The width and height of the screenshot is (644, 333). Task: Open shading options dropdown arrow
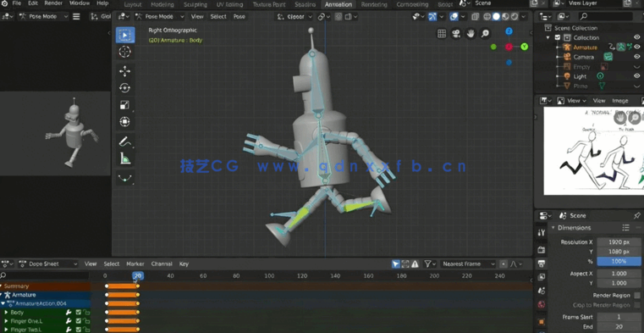[524, 16]
